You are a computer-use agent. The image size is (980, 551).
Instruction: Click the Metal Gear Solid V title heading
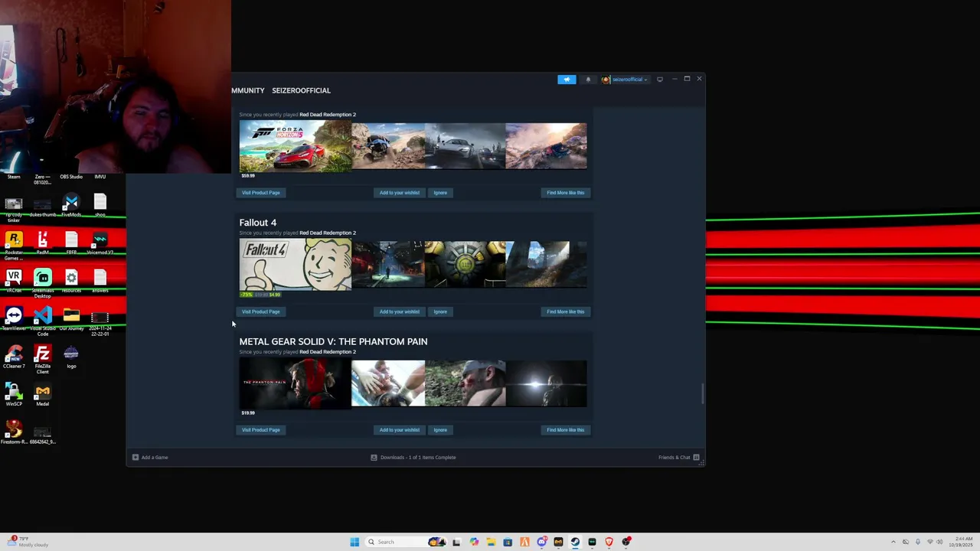pos(333,341)
